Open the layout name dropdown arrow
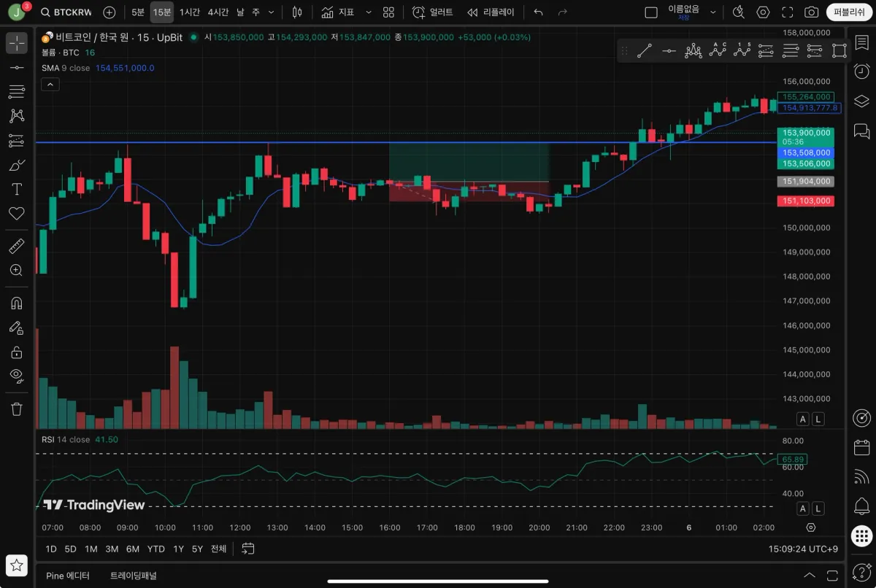 713,12
